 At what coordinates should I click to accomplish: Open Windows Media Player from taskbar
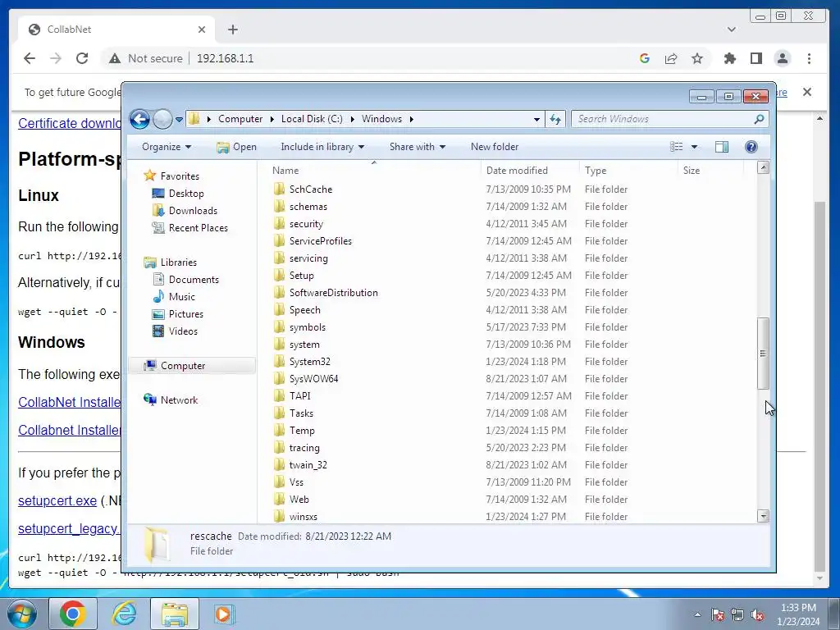223,614
